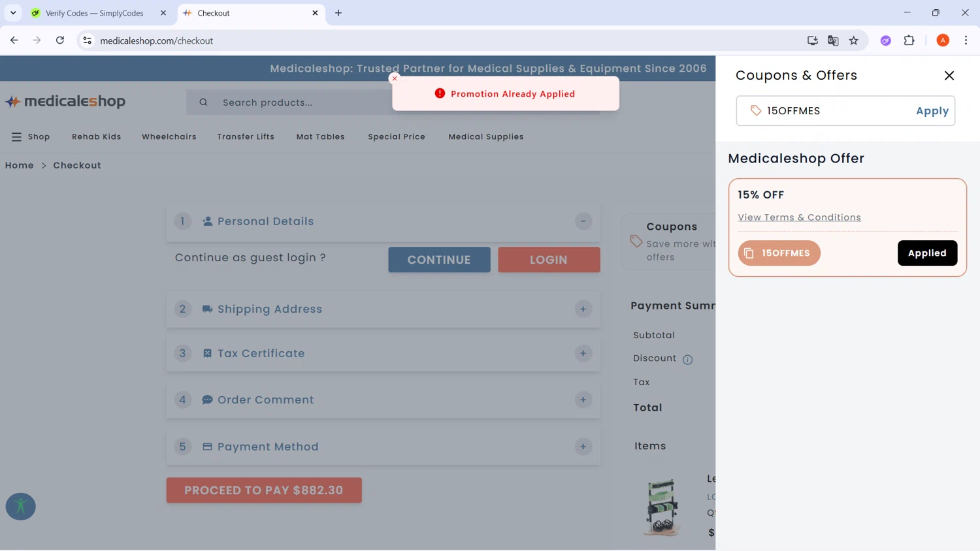
Task: Collapse the Personal Details section
Action: [x=583, y=221]
